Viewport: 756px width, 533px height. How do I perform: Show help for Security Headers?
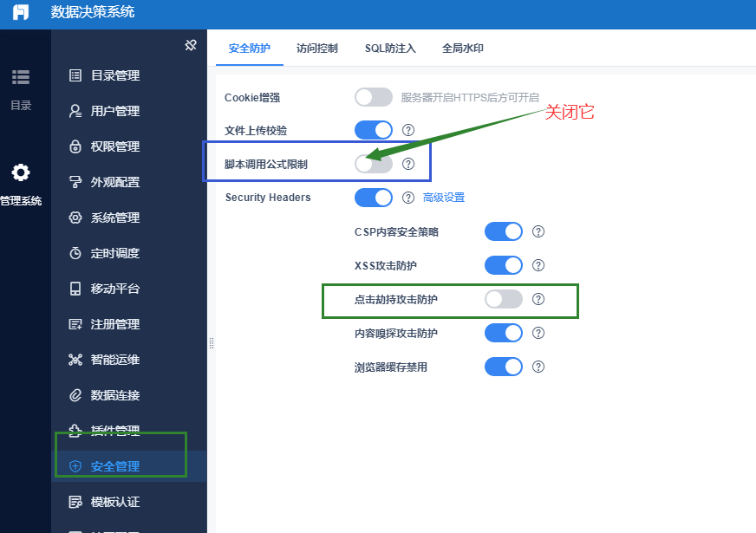point(408,198)
